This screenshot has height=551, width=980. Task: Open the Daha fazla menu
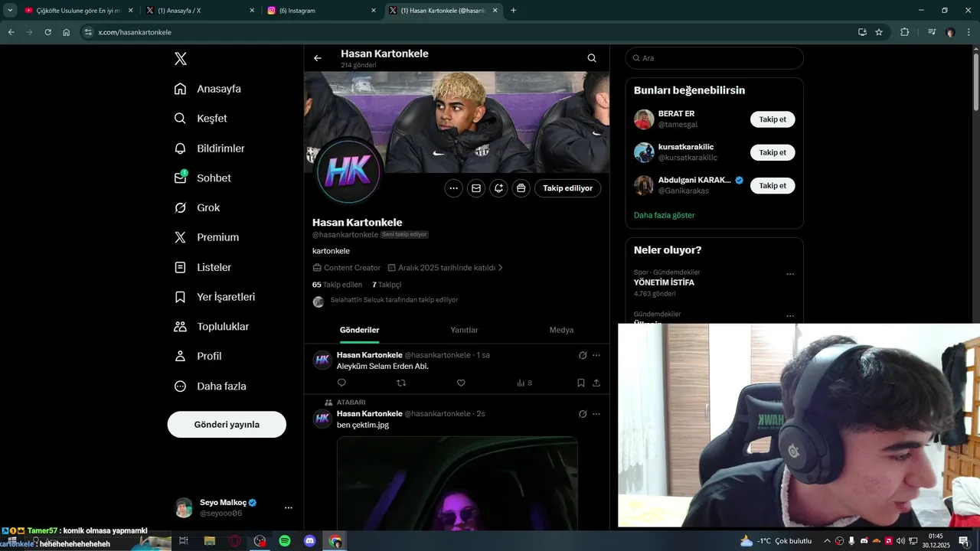(x=210, y=386)
